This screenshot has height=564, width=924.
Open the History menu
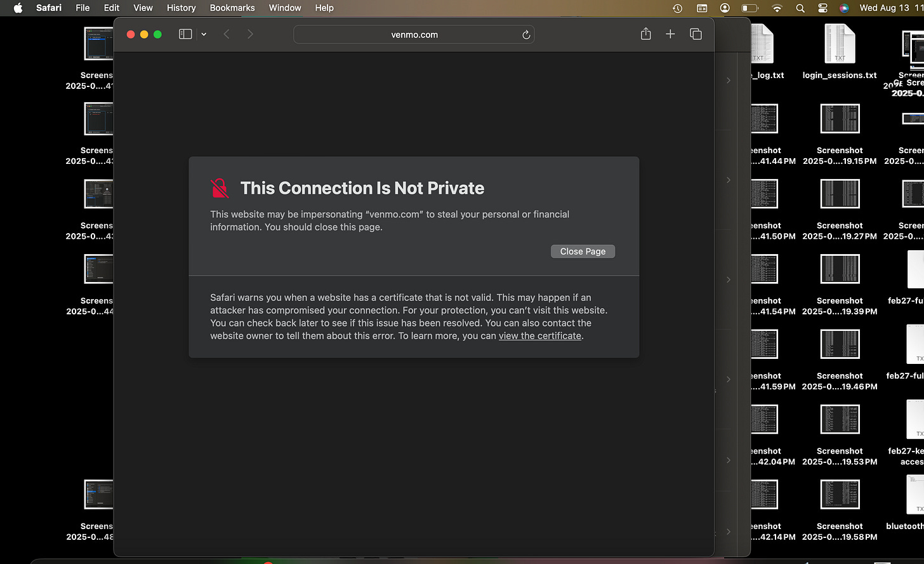(x=181, y=8)
